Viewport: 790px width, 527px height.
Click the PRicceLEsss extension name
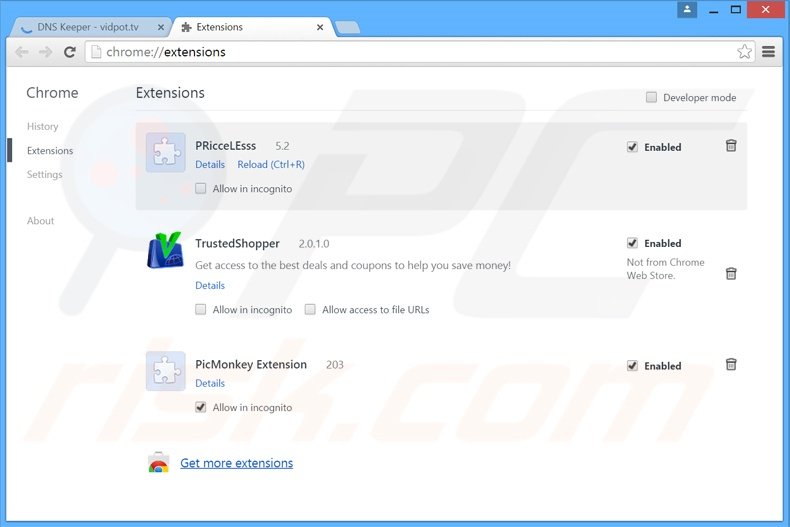[226, 146]
